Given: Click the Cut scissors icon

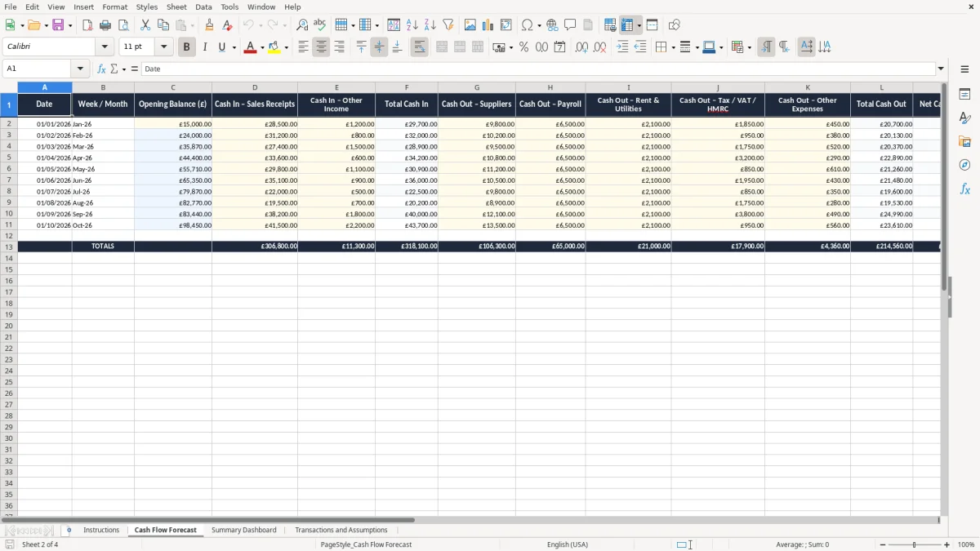Looking at the screenshot, I should pos(145,25).
